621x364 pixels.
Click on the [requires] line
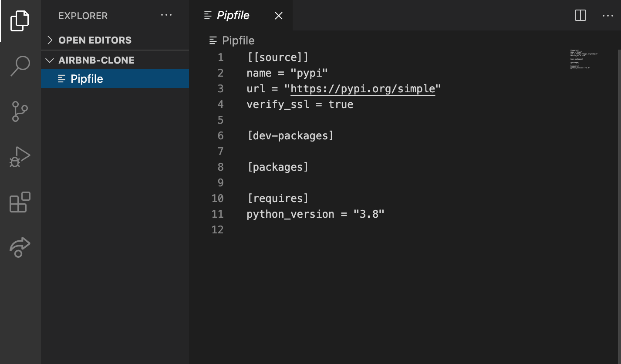pos(278,199)
